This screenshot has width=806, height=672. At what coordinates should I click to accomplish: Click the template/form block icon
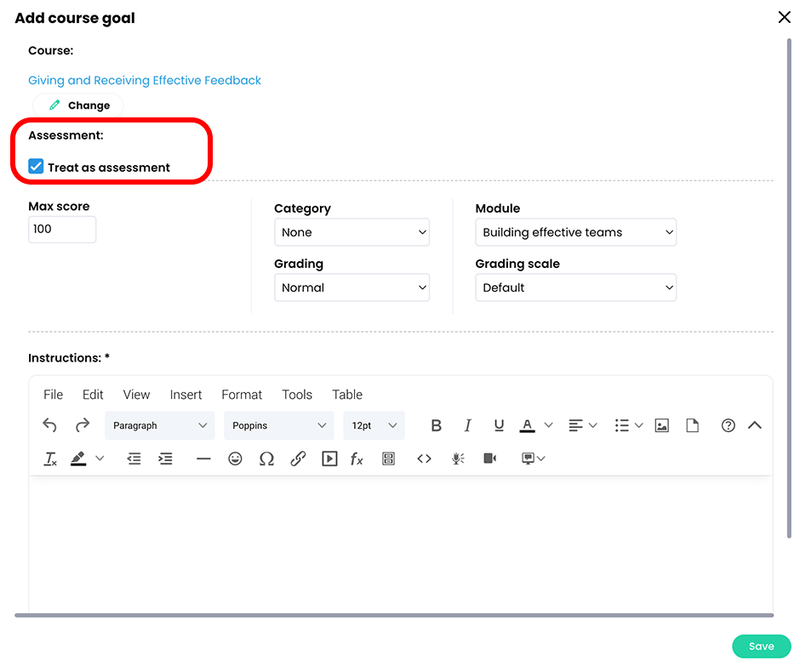click(x=389, y=458)
